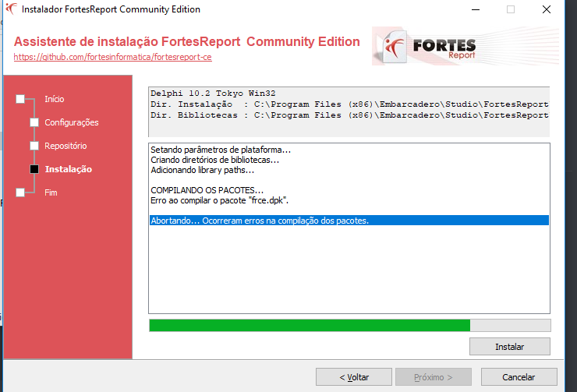The height and width of the screenshot is (392, 577).
Task: Select the highlighted 'Abortando...' log line
Action: 349,221
